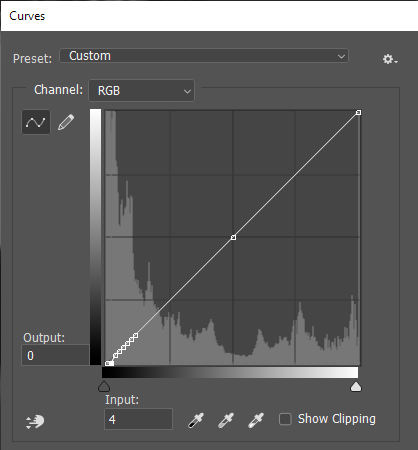Select the edit points curve tool
The height and width of the screenshot is (450, 418).
click(36, 122)
